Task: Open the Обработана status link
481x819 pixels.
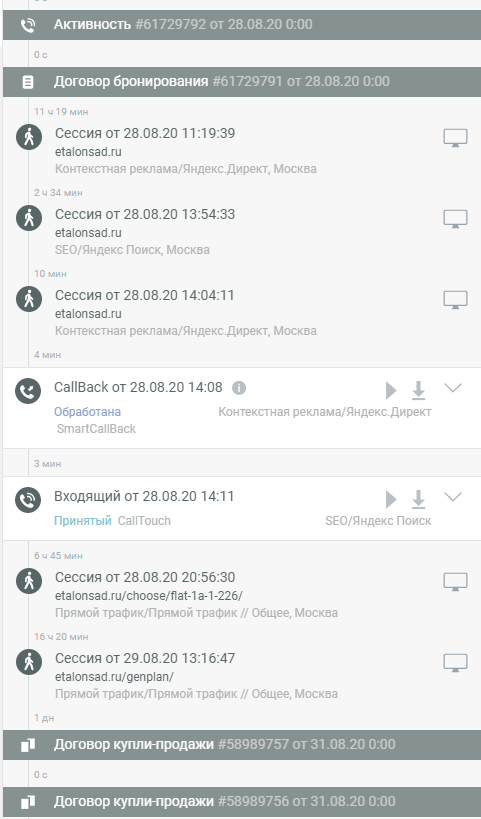Action: coord(87,412)
